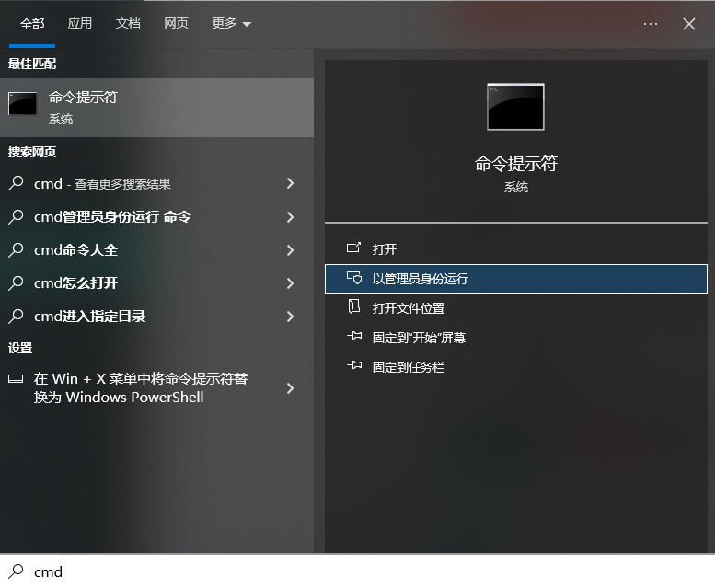Click the pin icon for 固定到"开始"屏幕
This screenshot has width=715, height=588.
pos(354,337)
